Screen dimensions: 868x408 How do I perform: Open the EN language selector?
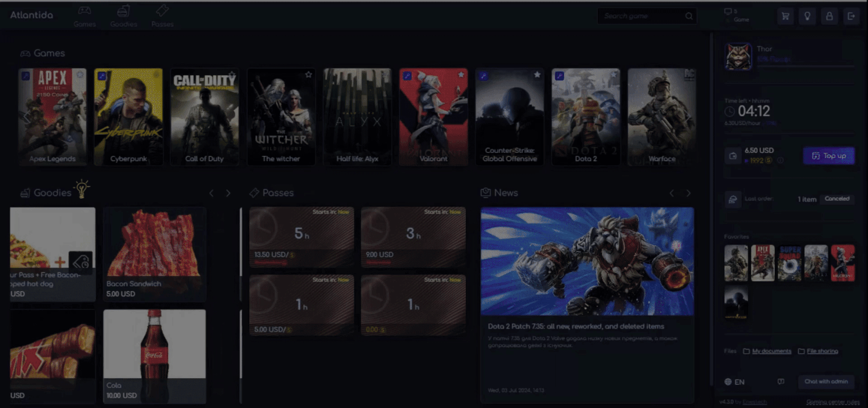[x=734, y=382]
